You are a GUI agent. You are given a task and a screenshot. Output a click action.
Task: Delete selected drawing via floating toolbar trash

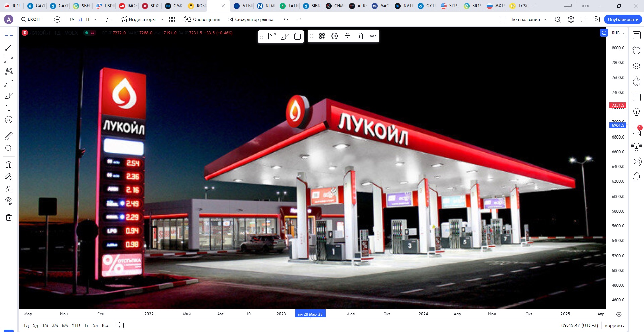(360, 36)
